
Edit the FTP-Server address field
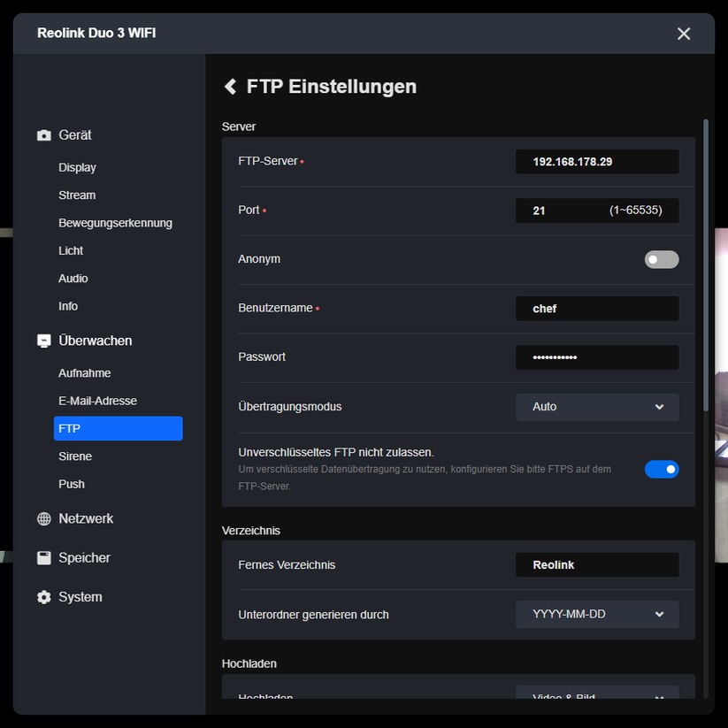coord(596,161)
